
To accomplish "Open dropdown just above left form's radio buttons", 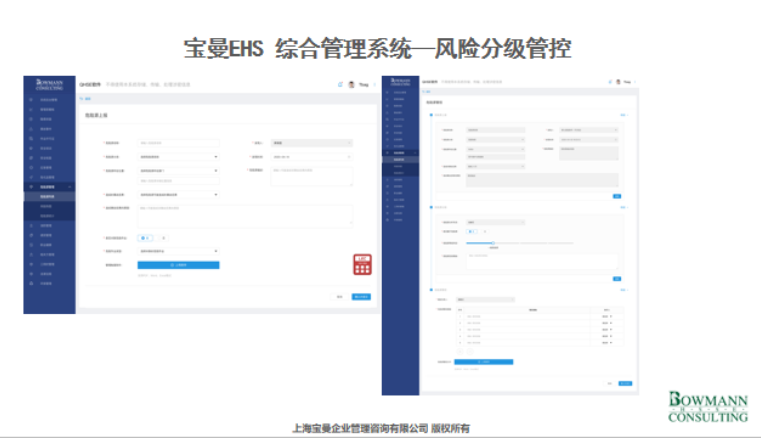I will pos(178,195).
